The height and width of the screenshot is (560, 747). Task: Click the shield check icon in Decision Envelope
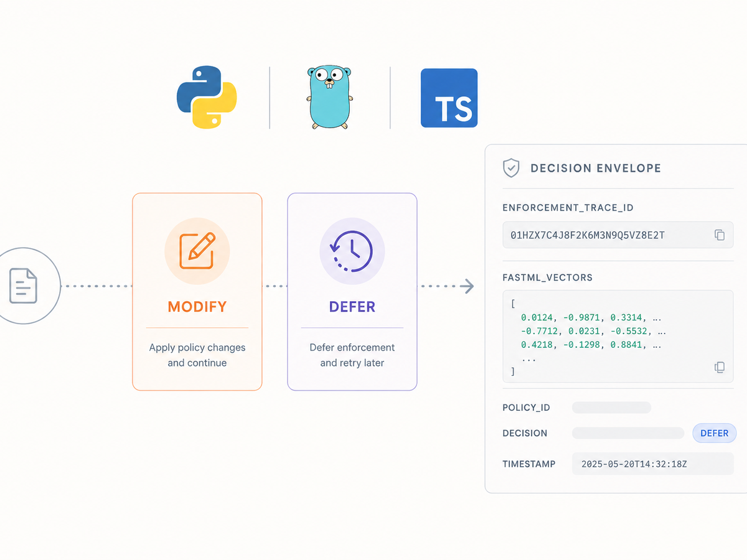click(x=511, y=168)
